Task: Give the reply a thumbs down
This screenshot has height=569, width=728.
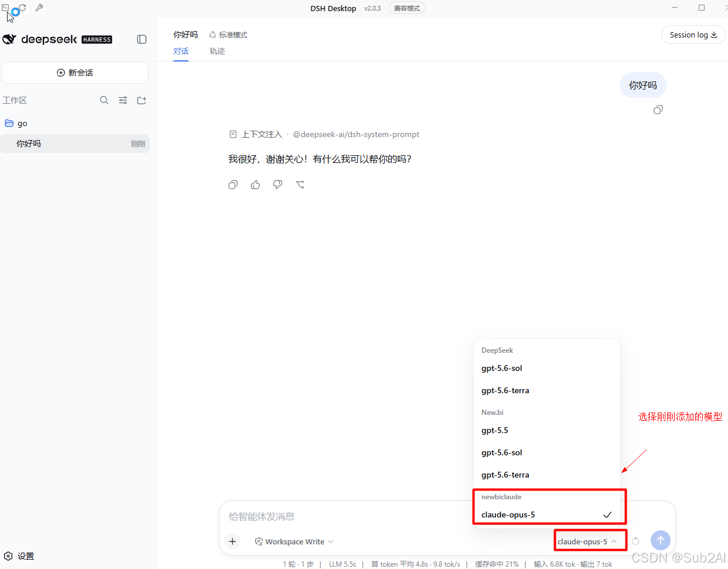Action: pos(278,185)
